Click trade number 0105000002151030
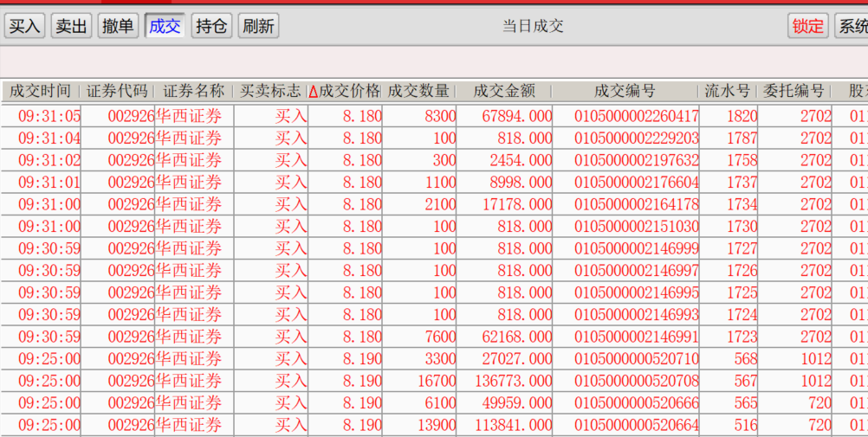868x437 pixels. pos(637,227)
